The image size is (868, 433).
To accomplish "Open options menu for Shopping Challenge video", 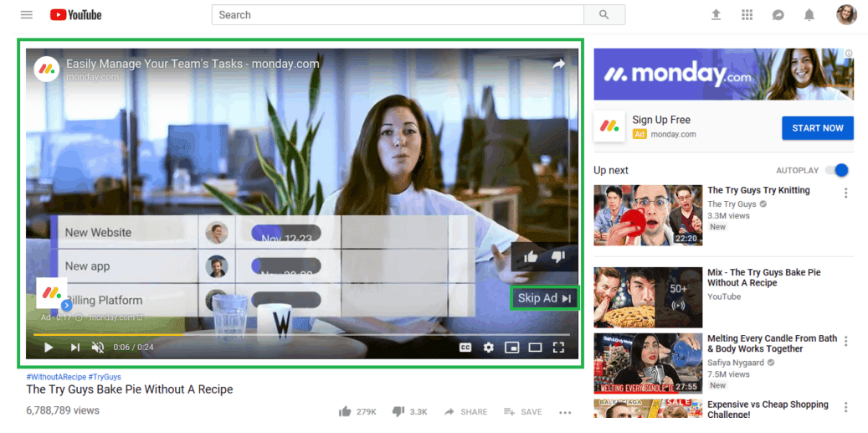I will (x=846, y=408).
